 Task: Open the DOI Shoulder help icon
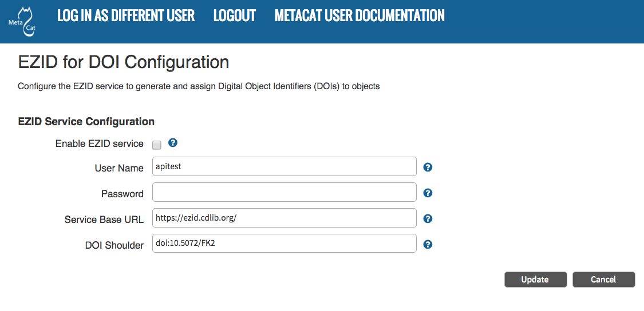[x=428, y=245]
